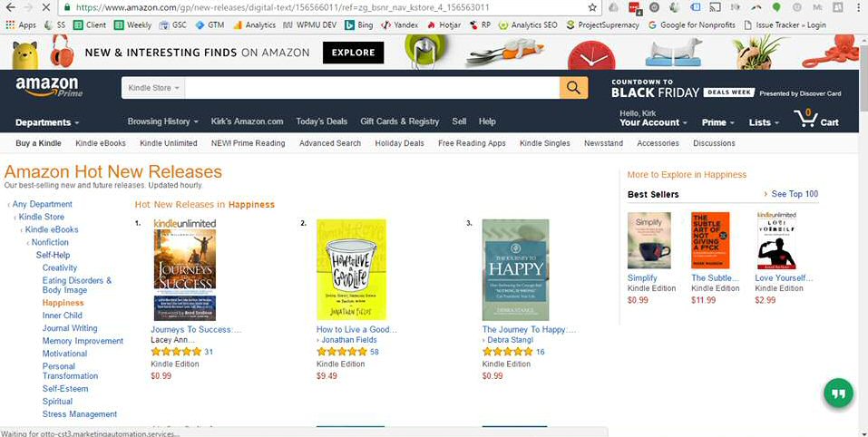Open the ProjectSupremacy bookmark
The image size is (868, 437).
click(x=603, y=24)
